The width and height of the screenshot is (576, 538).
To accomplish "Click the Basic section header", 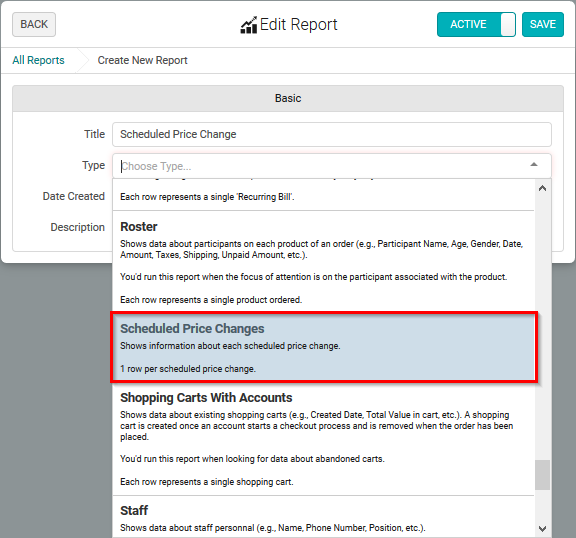I will (288, 98).
